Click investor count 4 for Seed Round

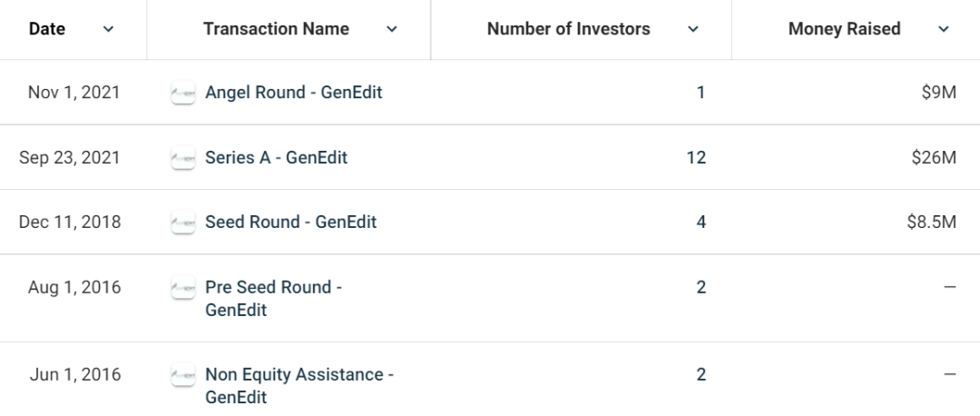coord(701,222)
